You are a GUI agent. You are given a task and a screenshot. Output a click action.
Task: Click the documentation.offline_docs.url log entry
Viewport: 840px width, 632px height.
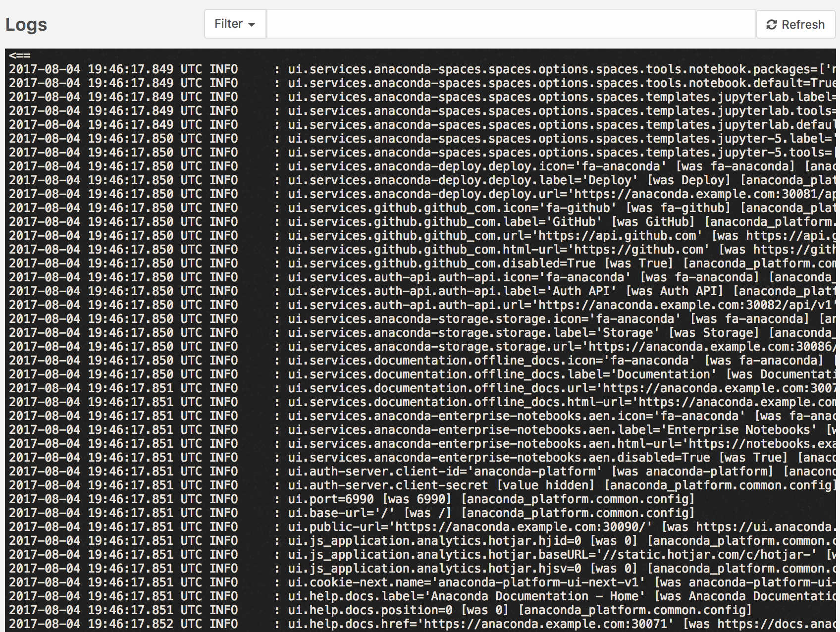(422, 388)
